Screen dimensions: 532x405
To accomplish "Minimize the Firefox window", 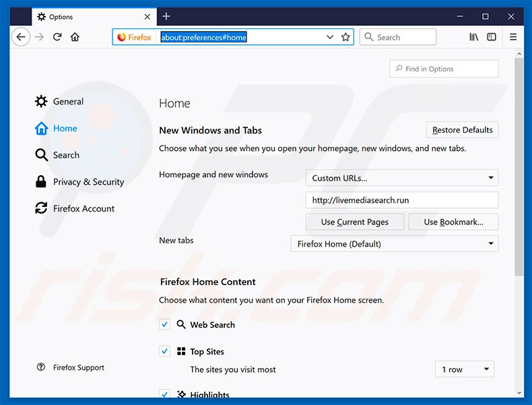I will point(460,16).
